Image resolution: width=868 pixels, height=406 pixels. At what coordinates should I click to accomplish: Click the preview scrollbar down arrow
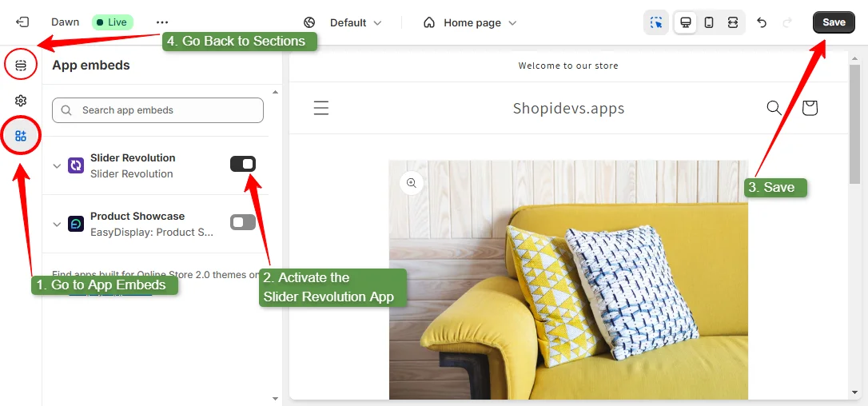click(x=854, y=392)
